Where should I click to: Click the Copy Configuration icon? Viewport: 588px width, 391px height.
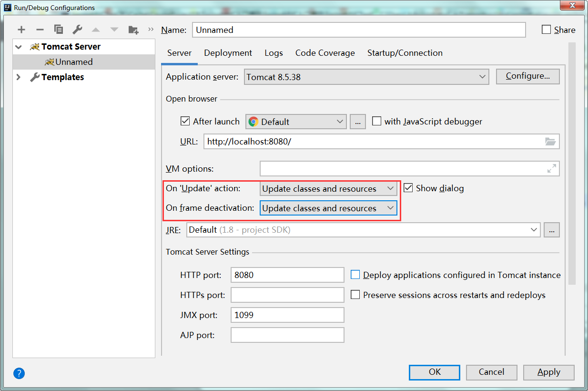[59, 30]
